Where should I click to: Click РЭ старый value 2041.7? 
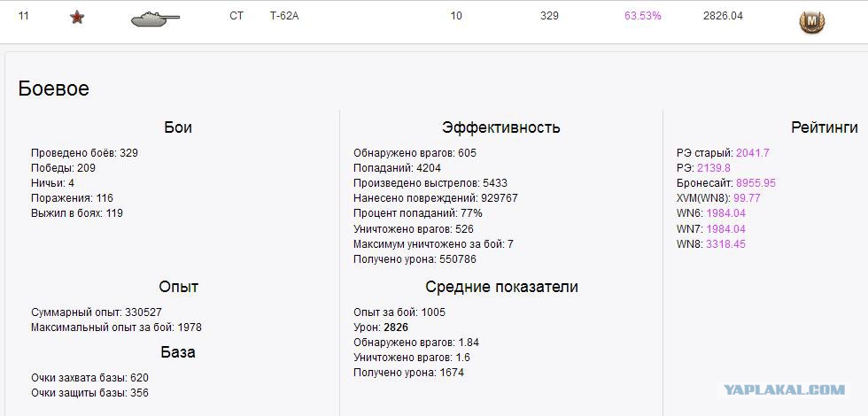point(753,153)
